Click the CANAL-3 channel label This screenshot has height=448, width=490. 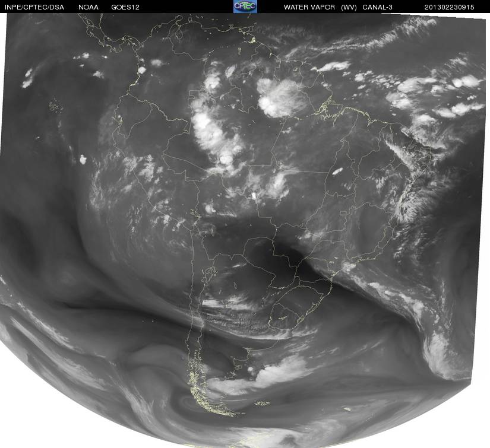click(377, 7)
